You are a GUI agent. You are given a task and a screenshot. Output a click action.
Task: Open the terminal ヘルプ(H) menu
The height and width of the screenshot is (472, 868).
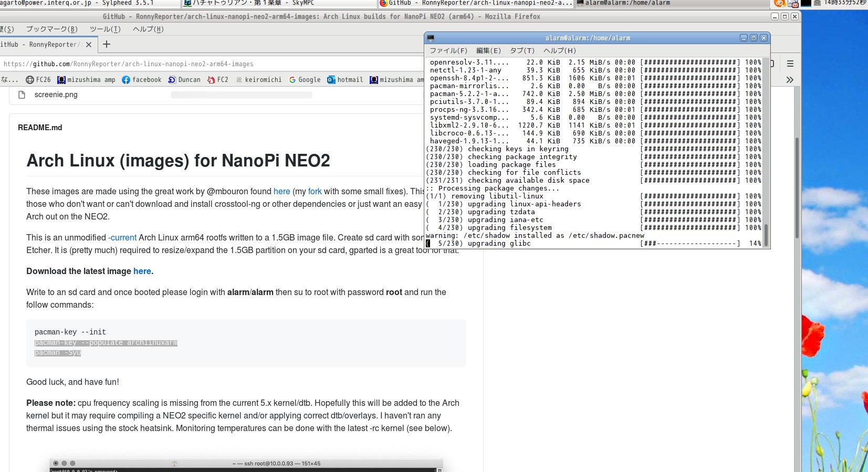tap(560, 51)
